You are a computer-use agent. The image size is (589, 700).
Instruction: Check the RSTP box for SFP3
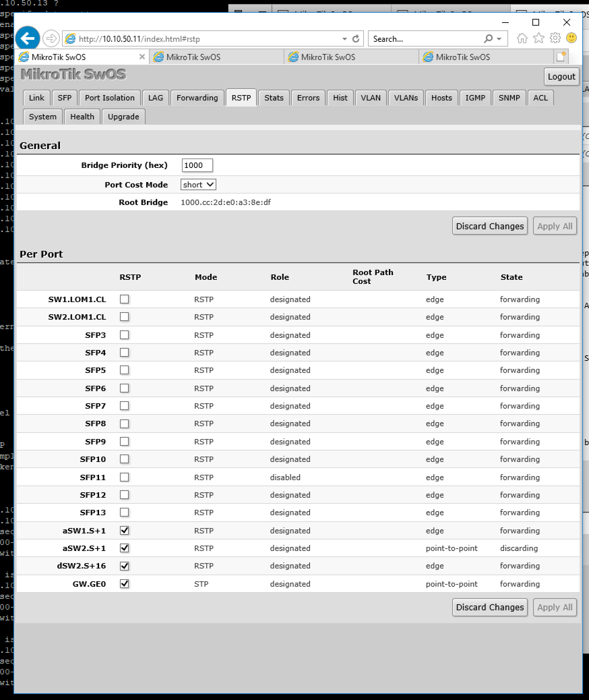coord(124,335)
